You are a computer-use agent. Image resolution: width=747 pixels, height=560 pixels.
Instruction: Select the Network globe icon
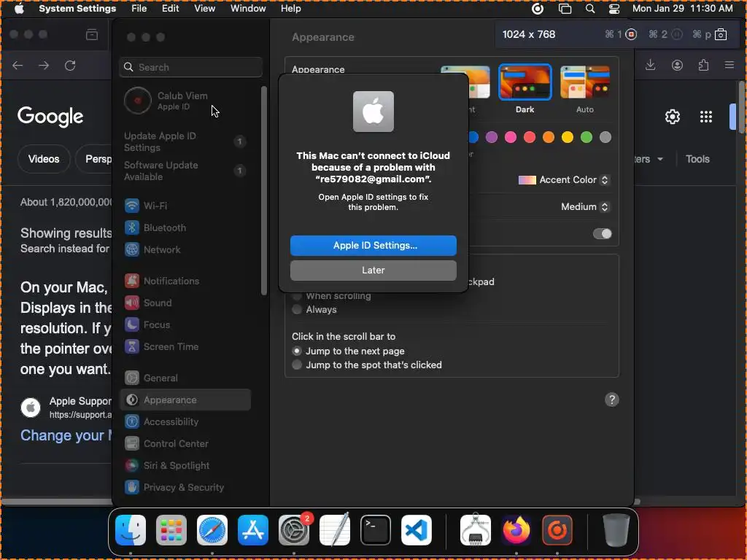click(x=132, y=249)
